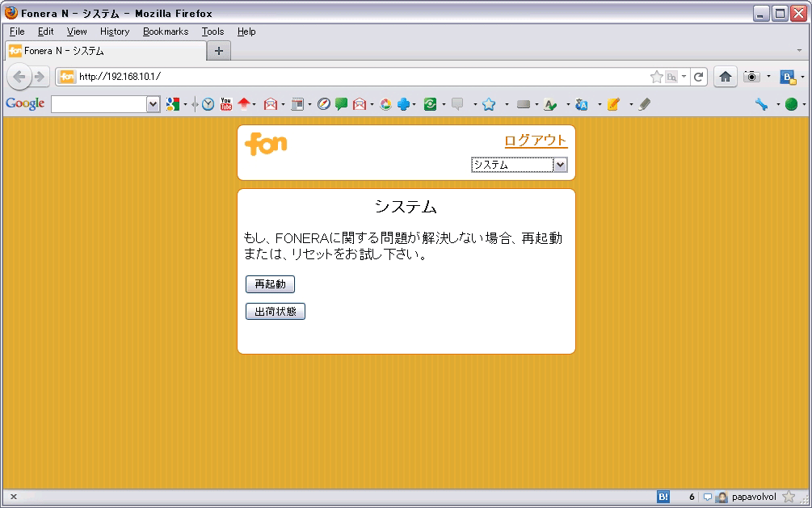
Task: Click the green chat bubble icon
Action: click(341, 104)
